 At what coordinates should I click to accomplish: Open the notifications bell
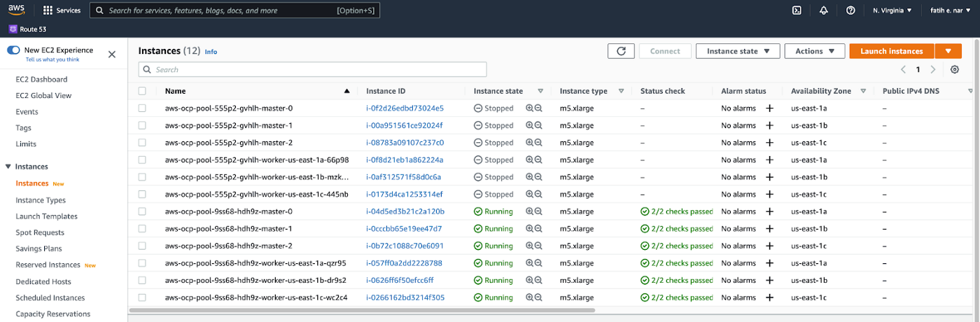coord(824,10)
